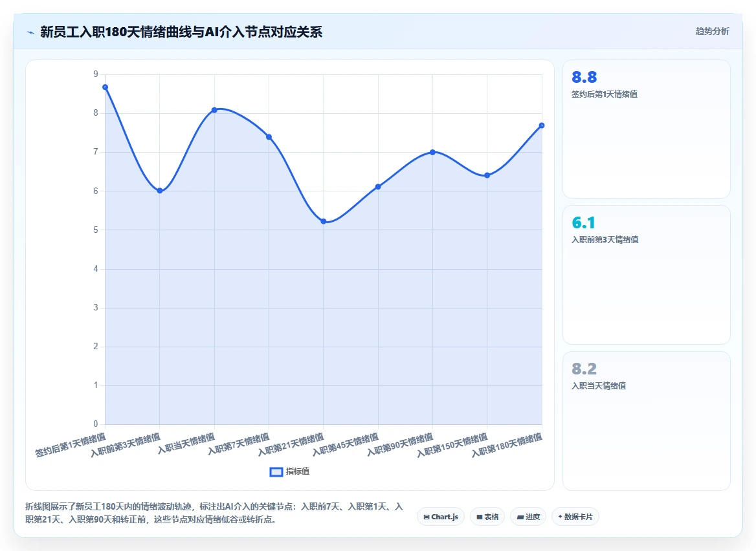This screenshot has height=551, width=756.
Task: Select the 入职第7天情绪值 data point
Action: [x=269, y=137]
